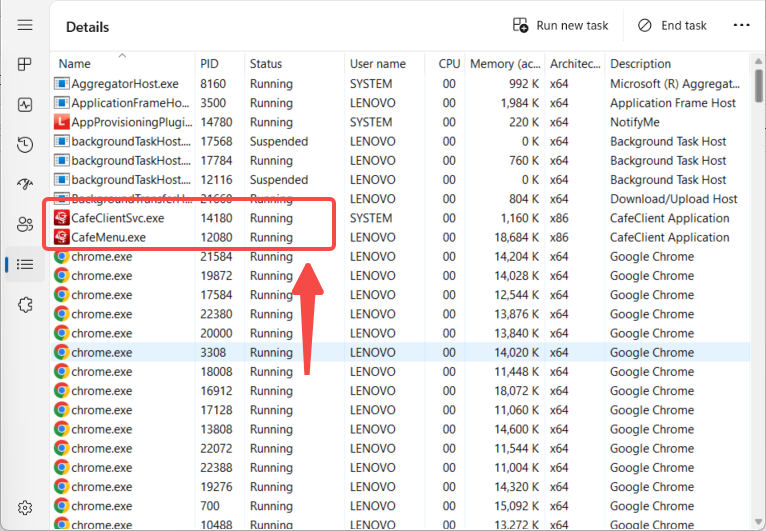Open the three-dot more options menu

tap(741, 25)
